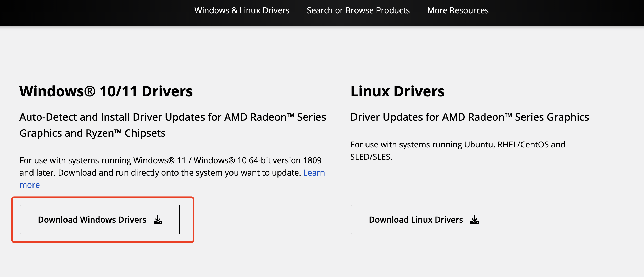Image resolution: width=644 pixels, height=277 pixels.
Task: Click the Ubuntu, RHEL/CentOS description text
Action: (x=458, y=145)
